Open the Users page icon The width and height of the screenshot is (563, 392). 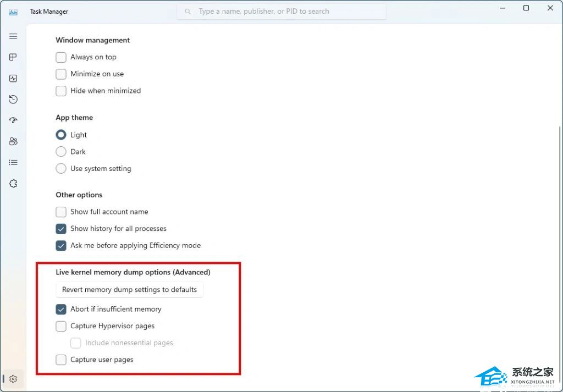point(13,141)
